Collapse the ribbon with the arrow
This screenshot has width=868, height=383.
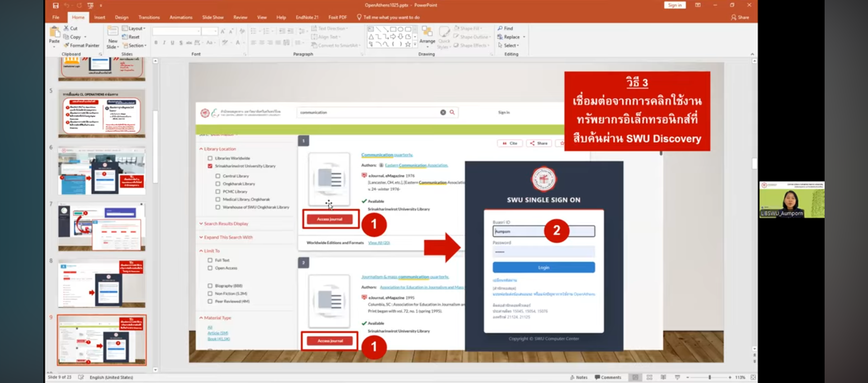[752, 54]
